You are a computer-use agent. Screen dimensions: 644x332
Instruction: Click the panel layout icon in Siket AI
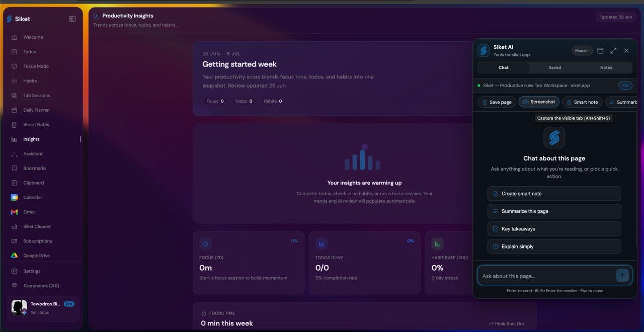(600, 51)
